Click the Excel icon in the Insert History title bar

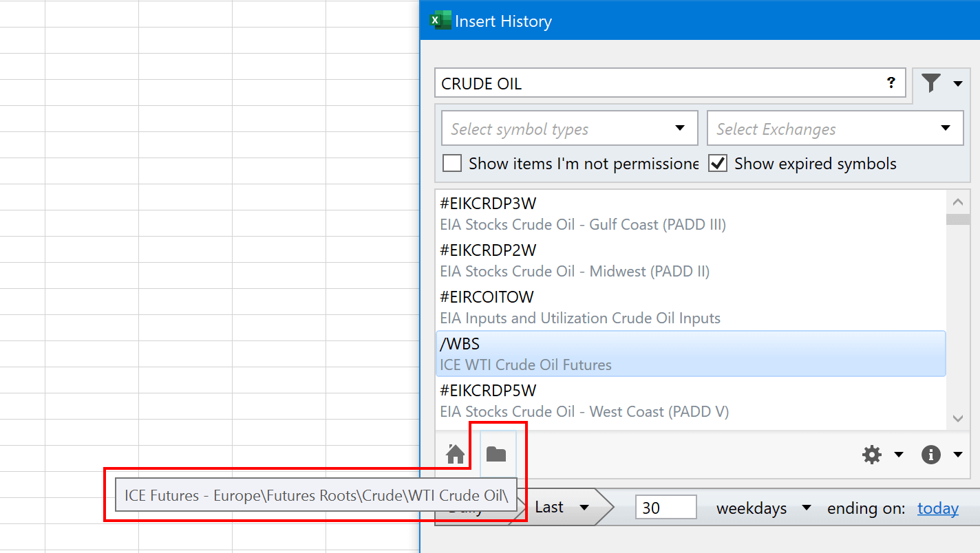440,21
